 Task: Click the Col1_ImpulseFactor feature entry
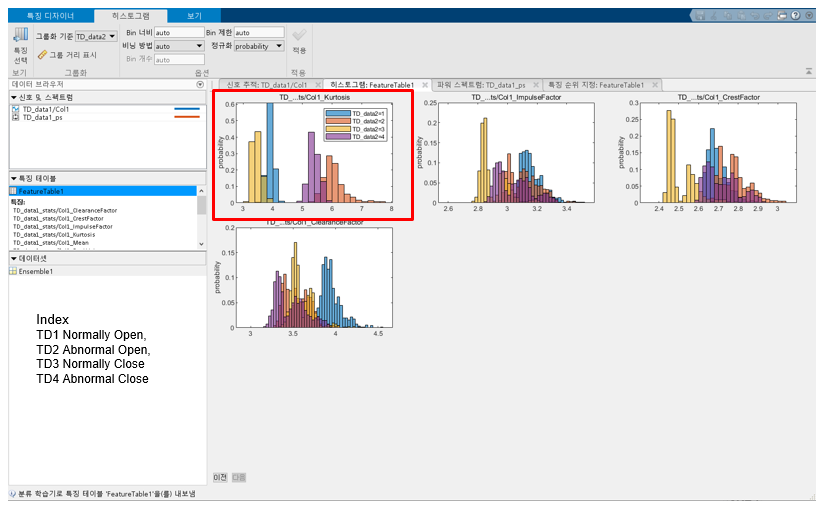[63, 227]
